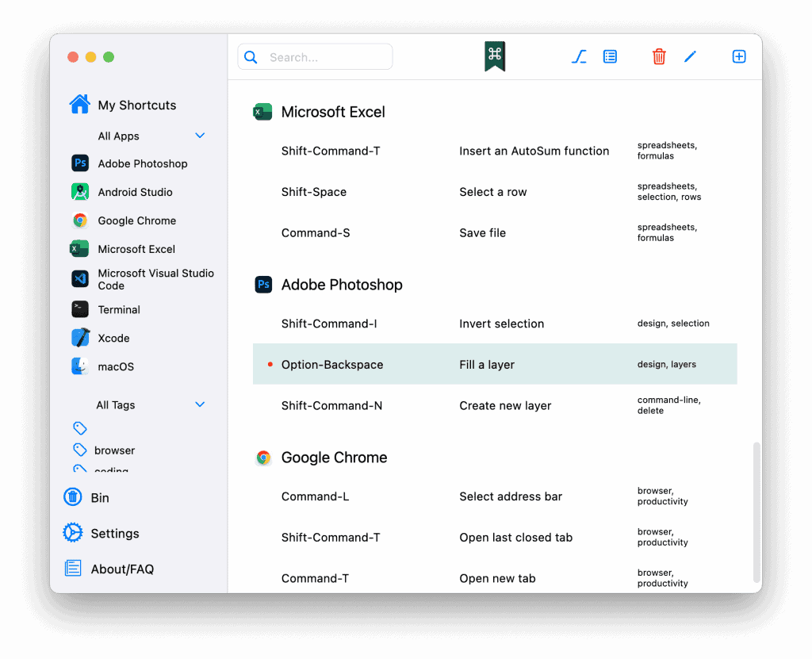Image resolution: width=812 pixels, height=659 pixels.
Task: Filter by Adobe Photoshop in sidebar
Action: click(x=143, y=163)
